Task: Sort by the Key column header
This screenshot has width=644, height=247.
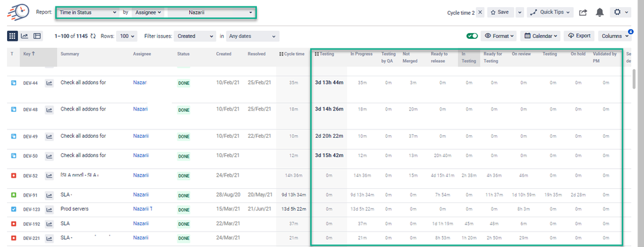Action: pos(29,54)
